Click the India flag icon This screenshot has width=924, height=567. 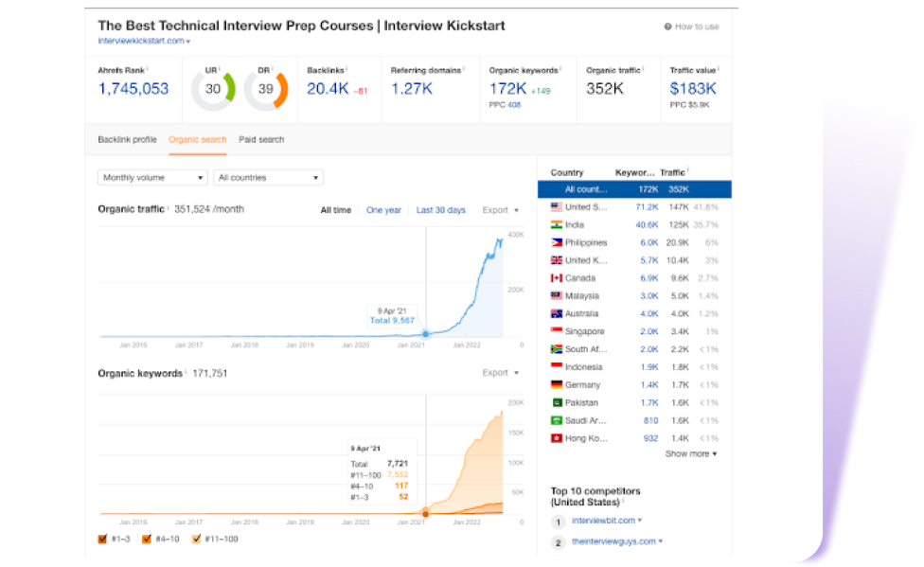pyautogui.click(x=557, y=225)
